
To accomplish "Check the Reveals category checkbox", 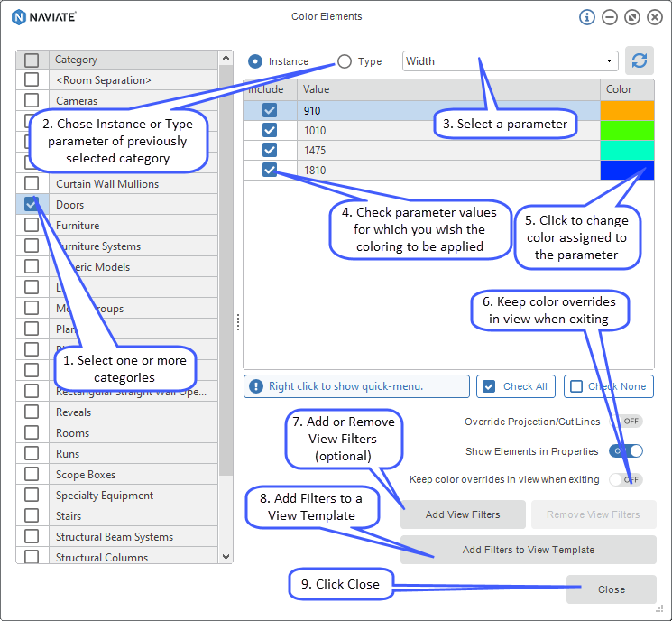I will click(32, 412).
